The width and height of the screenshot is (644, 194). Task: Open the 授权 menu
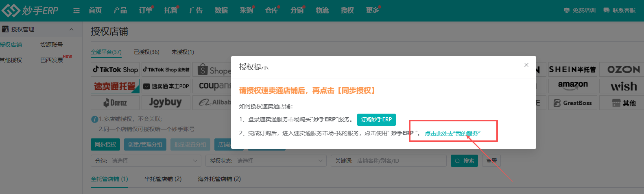(347, 11)
